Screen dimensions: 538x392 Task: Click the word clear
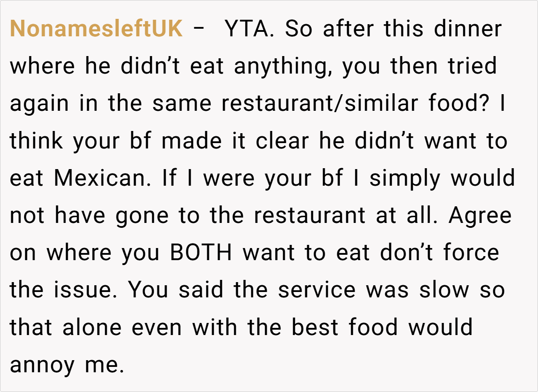(282, 141)
